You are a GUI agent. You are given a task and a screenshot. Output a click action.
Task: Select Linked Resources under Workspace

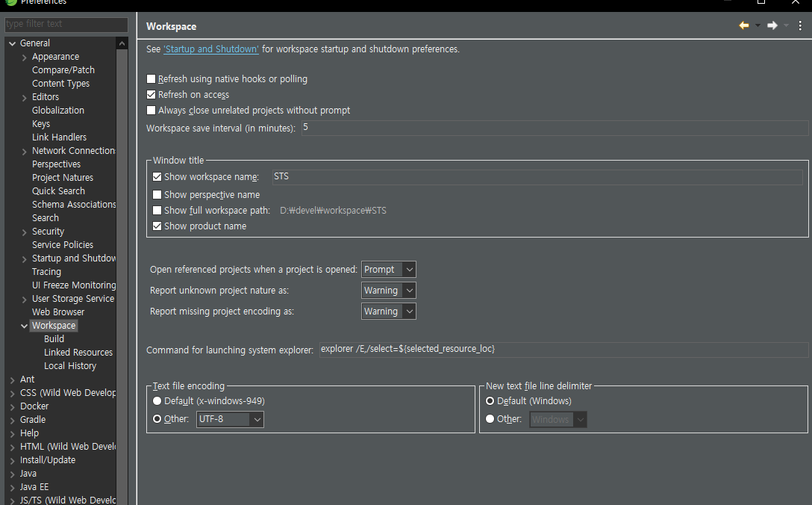(78, 353)
